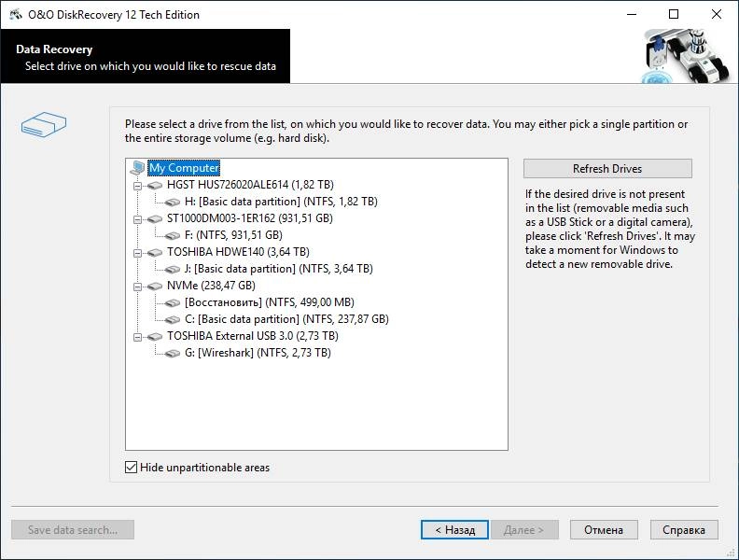
Task: Select NVMe (238,47 GB) disk
Action: pyautogui.click(x=211, y=286)
